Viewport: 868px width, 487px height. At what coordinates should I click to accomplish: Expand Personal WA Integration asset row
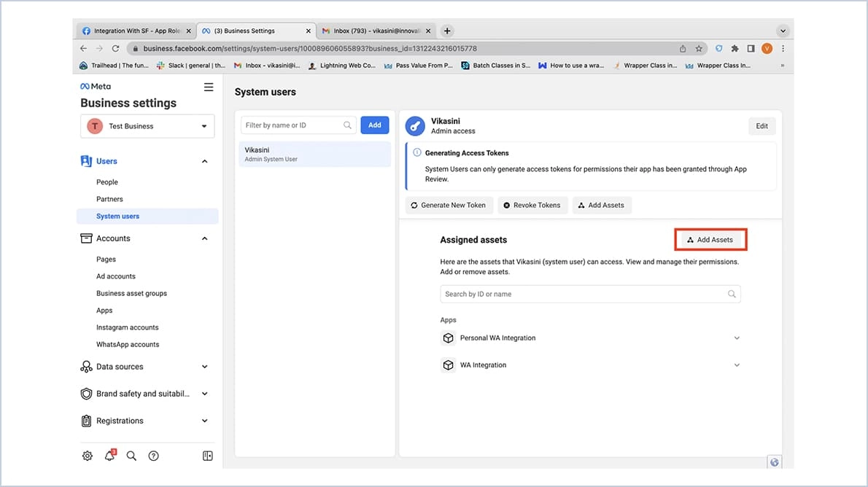pyautogui.click(x=737, y=338)
